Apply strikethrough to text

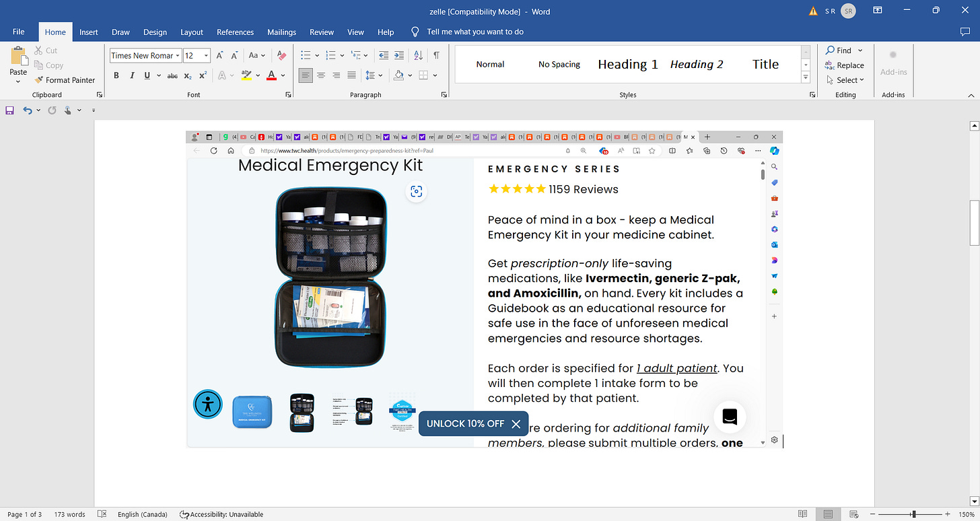coord(172,75)
